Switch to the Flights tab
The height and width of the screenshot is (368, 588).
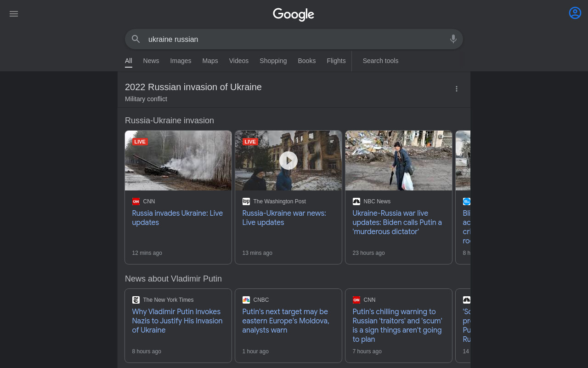(x=336, y=61)
